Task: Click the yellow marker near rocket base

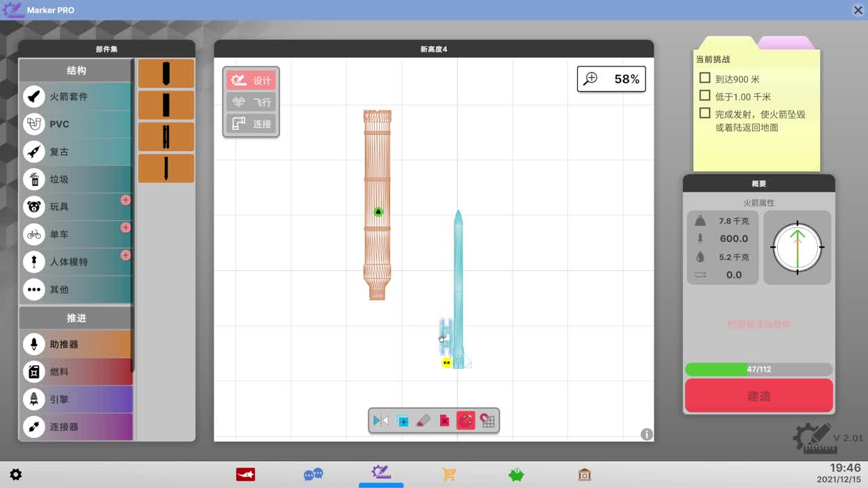Action: (446, 363)
